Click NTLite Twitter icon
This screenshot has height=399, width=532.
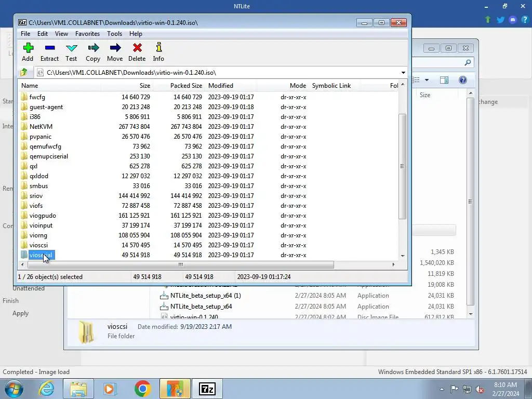(x=500, y=20)
